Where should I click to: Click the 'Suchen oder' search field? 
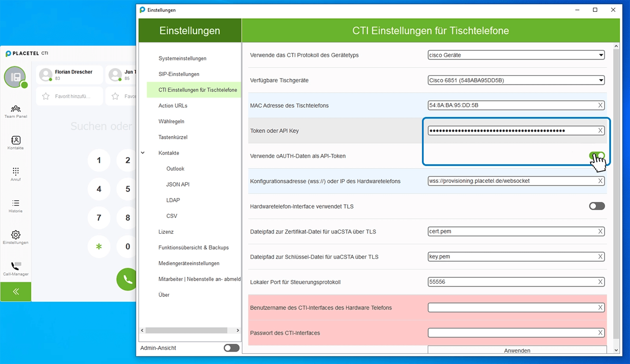click(101, 126)
